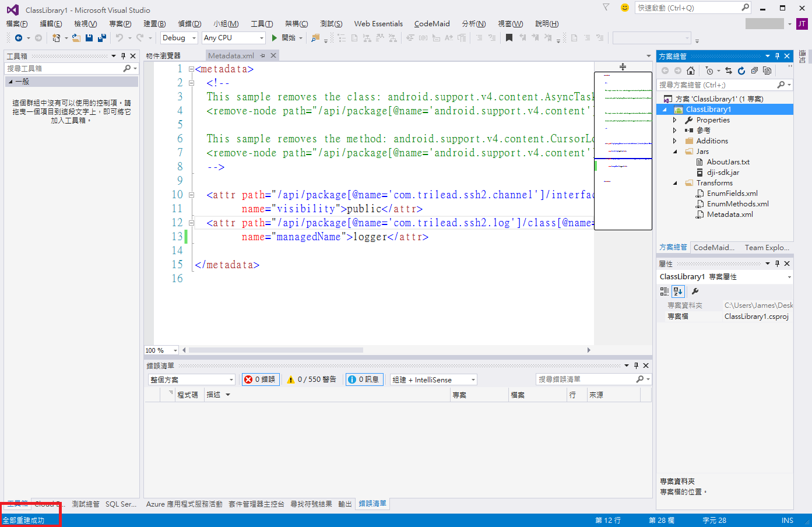Click the Find in Files toolbar icon
The height and width of the screenshot is (527, 812).
(315, 38)
